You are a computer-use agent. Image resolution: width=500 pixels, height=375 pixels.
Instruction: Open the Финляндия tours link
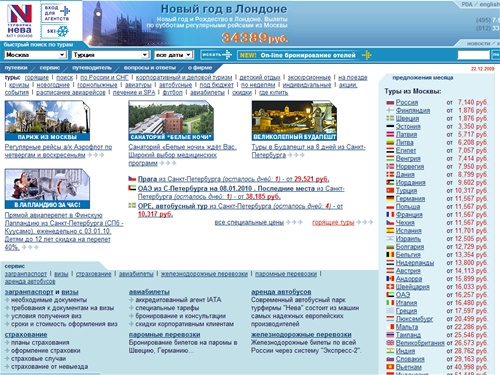413,110
